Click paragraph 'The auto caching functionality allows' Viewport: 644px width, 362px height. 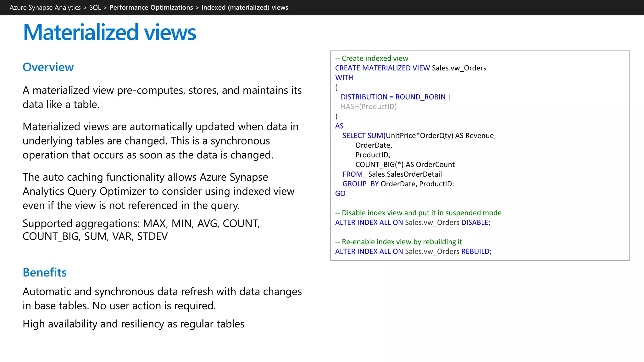[x=158, y=191]
